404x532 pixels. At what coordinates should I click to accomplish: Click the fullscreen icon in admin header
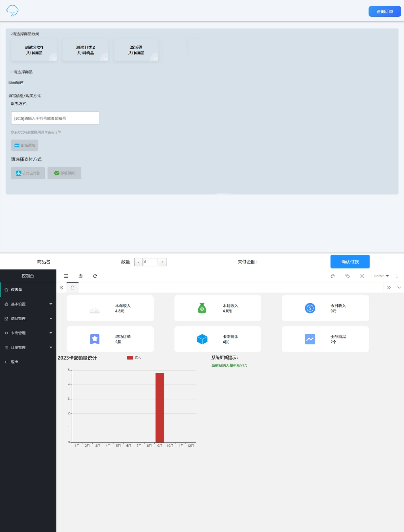[362, 276]
